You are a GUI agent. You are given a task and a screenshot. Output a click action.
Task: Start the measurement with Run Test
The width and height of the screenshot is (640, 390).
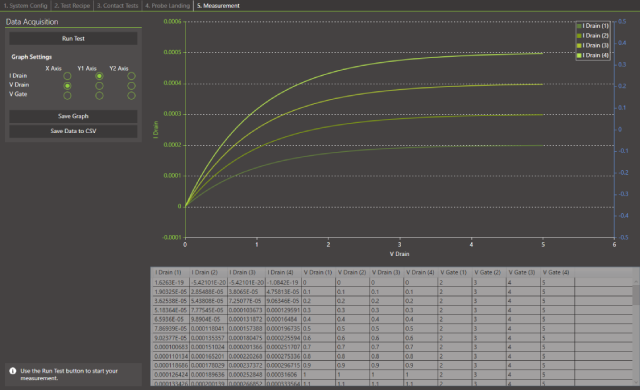pos(73,39)
